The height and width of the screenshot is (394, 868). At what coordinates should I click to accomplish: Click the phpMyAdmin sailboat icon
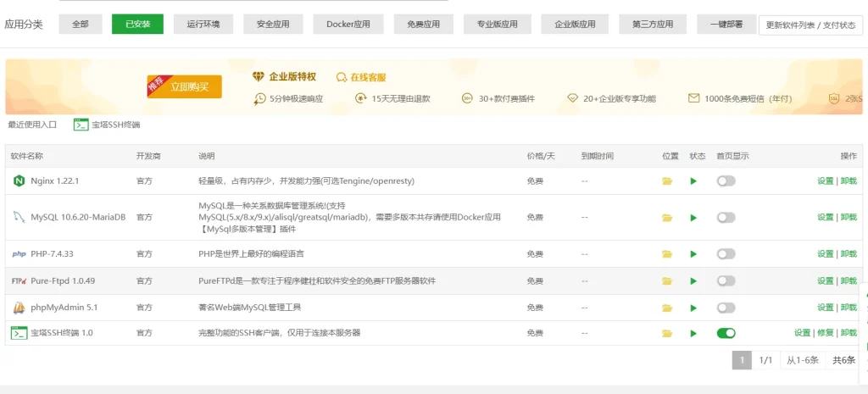(x=19, y=307)
